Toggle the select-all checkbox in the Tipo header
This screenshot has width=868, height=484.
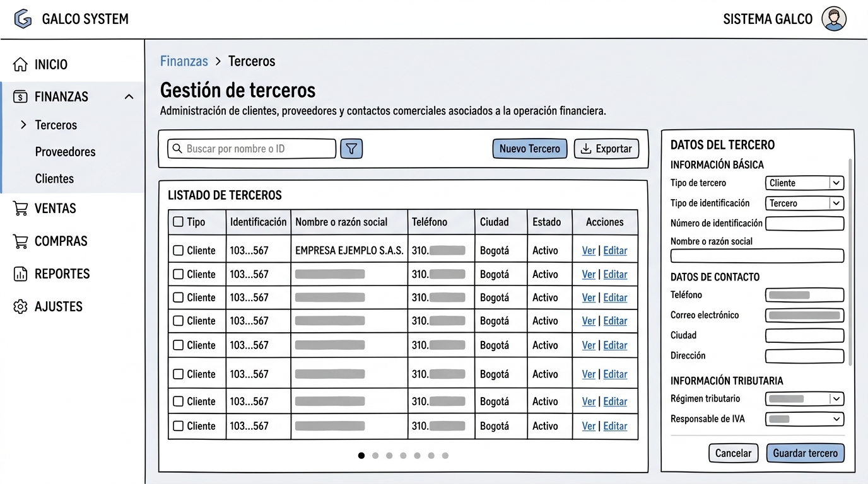178,222
